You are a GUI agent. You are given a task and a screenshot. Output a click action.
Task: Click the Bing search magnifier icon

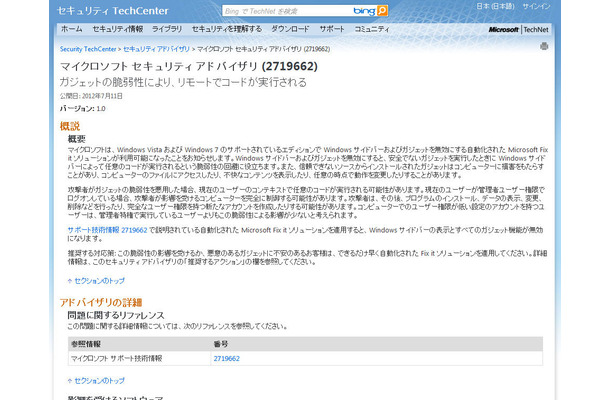click(x=382, y=11)
